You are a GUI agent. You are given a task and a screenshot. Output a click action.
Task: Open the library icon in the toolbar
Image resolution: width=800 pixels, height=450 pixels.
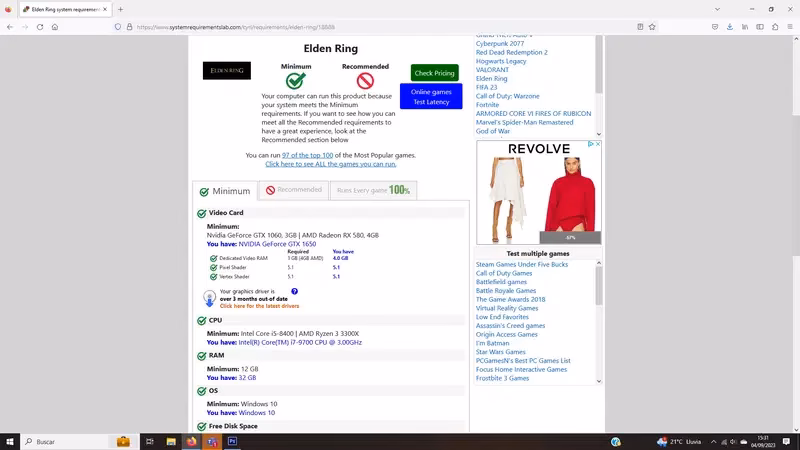745,27
